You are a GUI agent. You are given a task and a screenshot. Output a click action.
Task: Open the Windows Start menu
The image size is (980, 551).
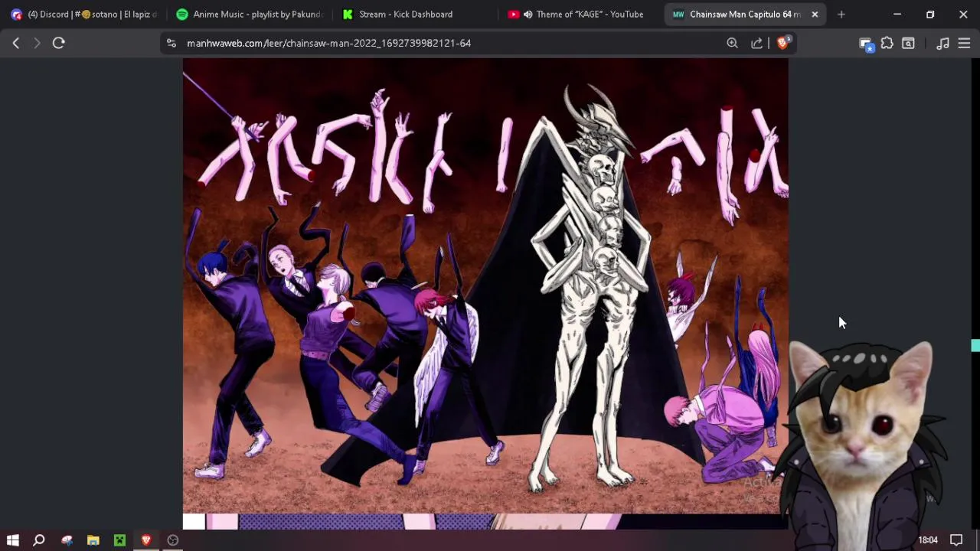tap(13, 540)
